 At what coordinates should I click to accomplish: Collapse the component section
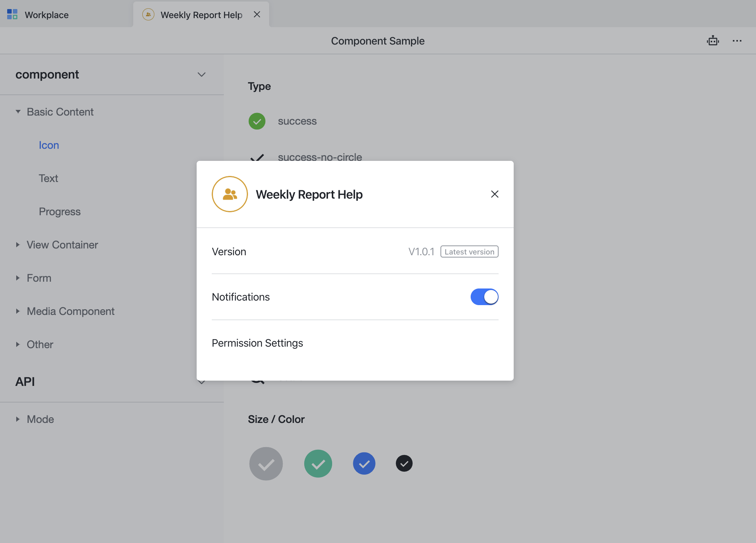(202, 74)
